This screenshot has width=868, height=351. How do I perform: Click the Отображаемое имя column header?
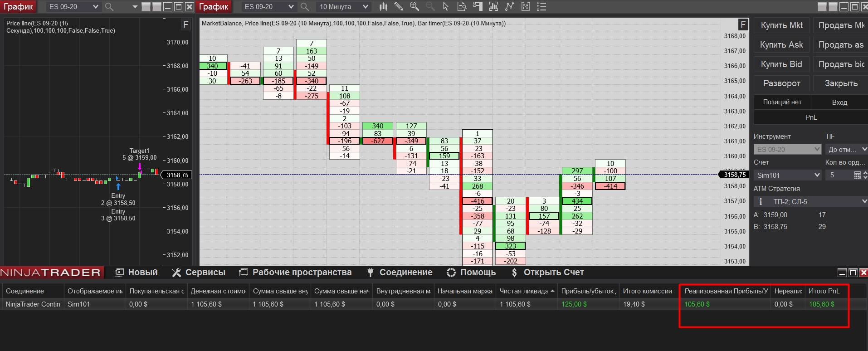click(x=95, y=291)
